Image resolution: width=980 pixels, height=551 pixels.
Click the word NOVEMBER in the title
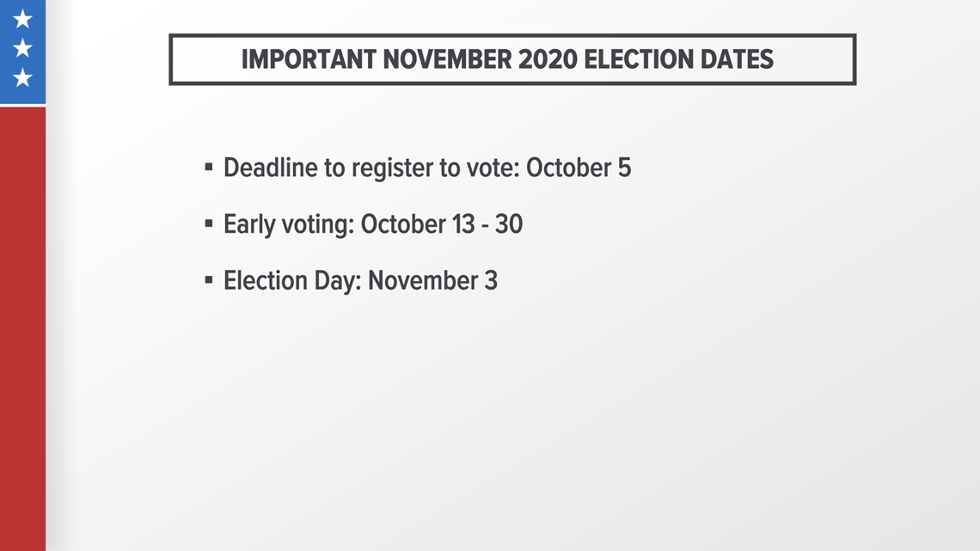(x=448, y=59)
